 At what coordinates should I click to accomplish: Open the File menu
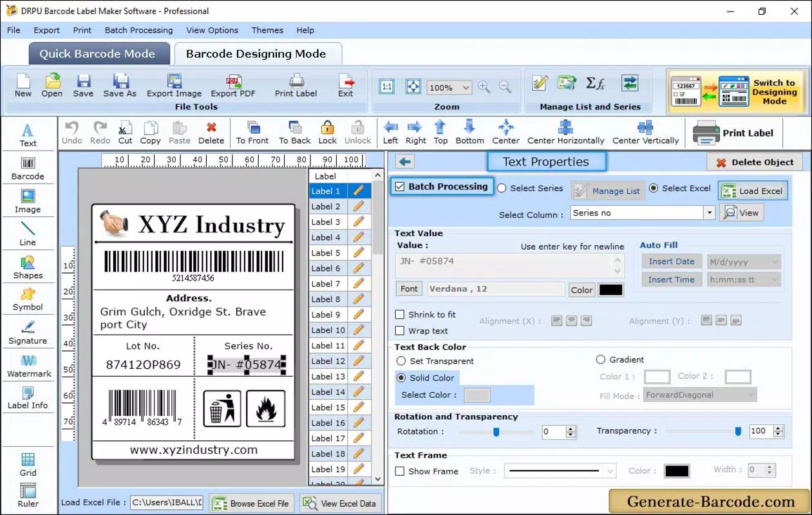click(14, 30)
